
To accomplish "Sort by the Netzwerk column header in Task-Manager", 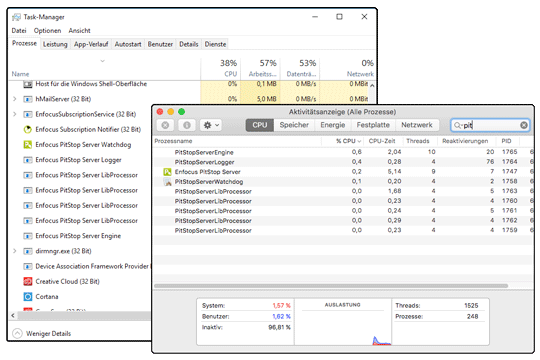I will pyautogui.click(x=348, y=68).
